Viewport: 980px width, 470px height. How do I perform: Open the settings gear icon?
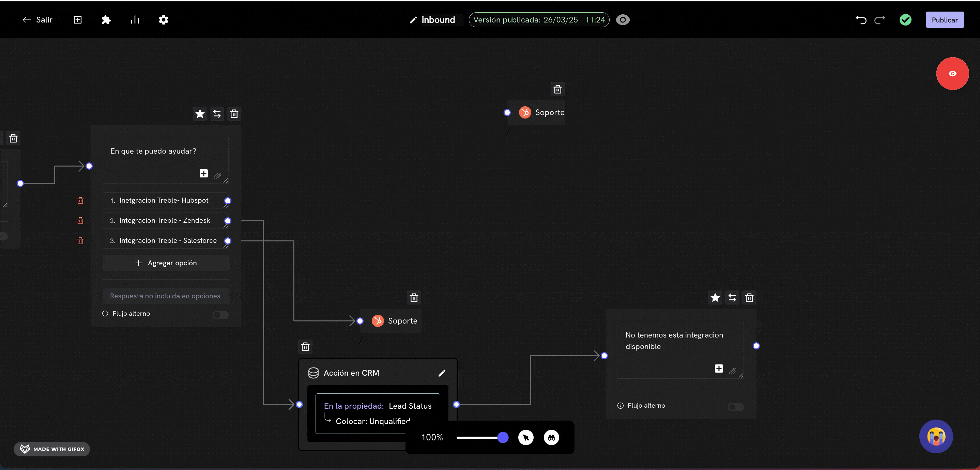coord(163,20)
